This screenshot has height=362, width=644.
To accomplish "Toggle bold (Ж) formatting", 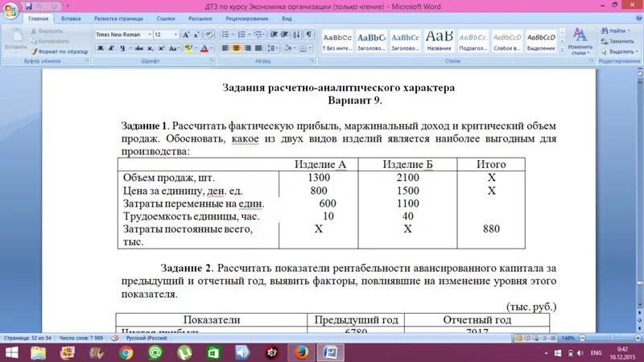I will click(100, 48).
